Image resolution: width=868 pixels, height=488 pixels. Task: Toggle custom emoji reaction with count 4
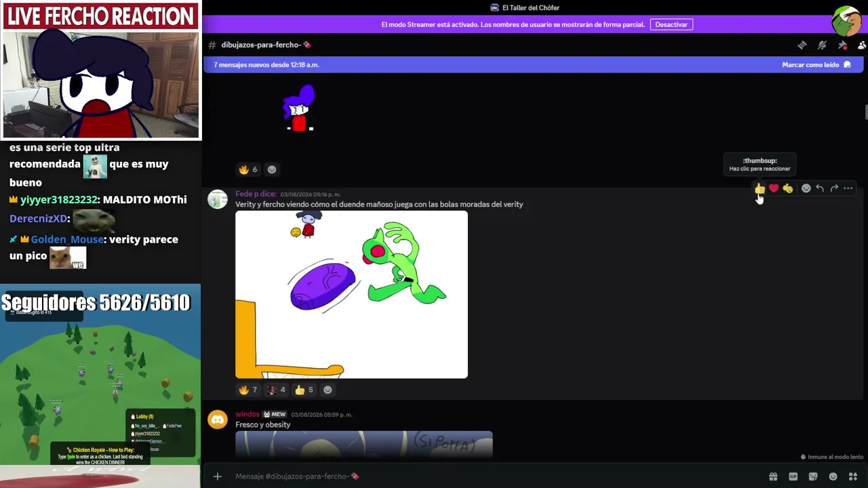click(277, 390)
